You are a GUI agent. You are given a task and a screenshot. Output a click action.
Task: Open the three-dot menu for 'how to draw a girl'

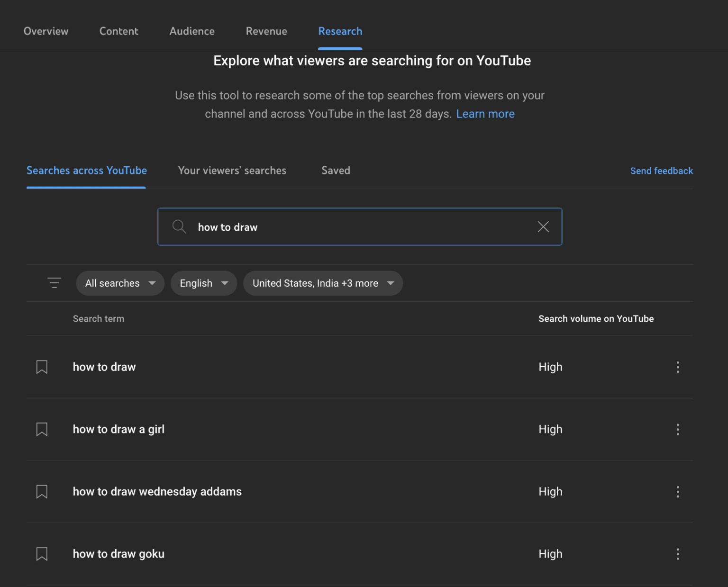(x=678, y=429)
